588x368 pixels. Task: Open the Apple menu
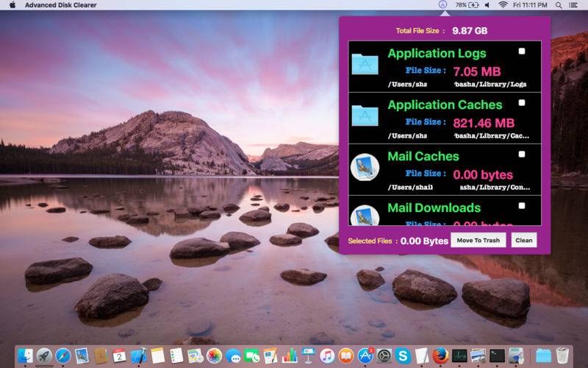pos(12,5)
